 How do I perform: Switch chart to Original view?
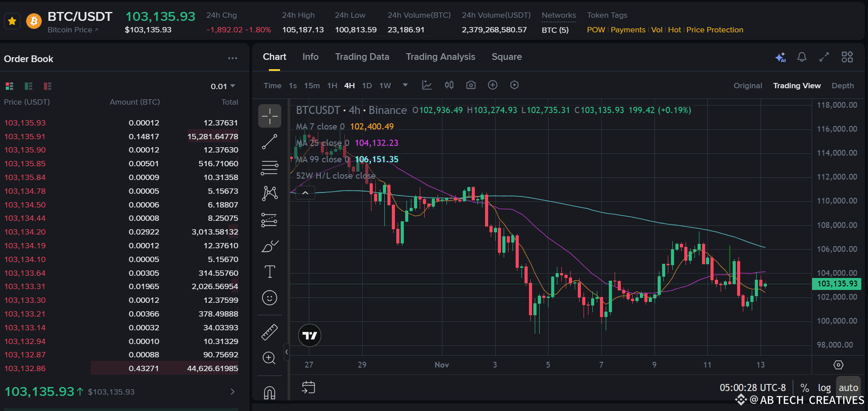pyautogui.click(x=748, y=86)
